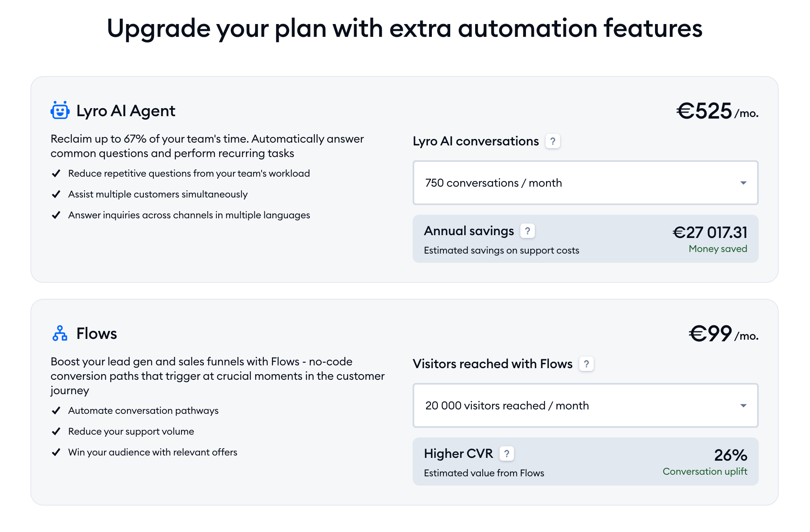Click the Flows section heading
Viewport: 810px width, 532px height.
point(97,334)
